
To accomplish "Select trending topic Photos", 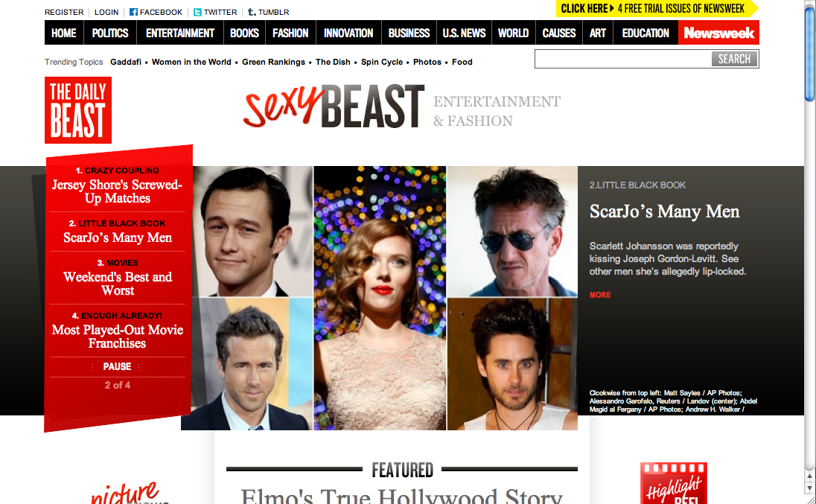I will pos(427,62).
